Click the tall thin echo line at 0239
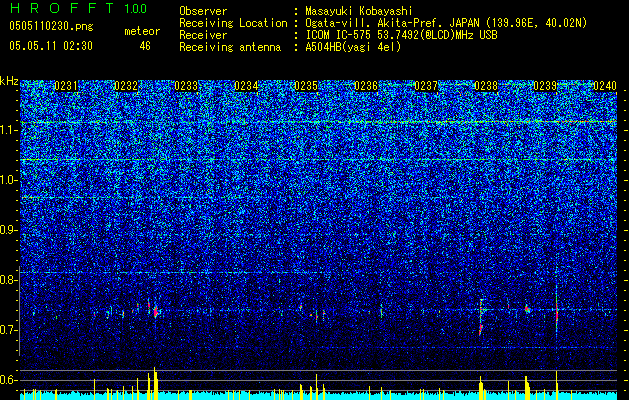This screenshot has width=629, height=400. click(x=556, y=311)
